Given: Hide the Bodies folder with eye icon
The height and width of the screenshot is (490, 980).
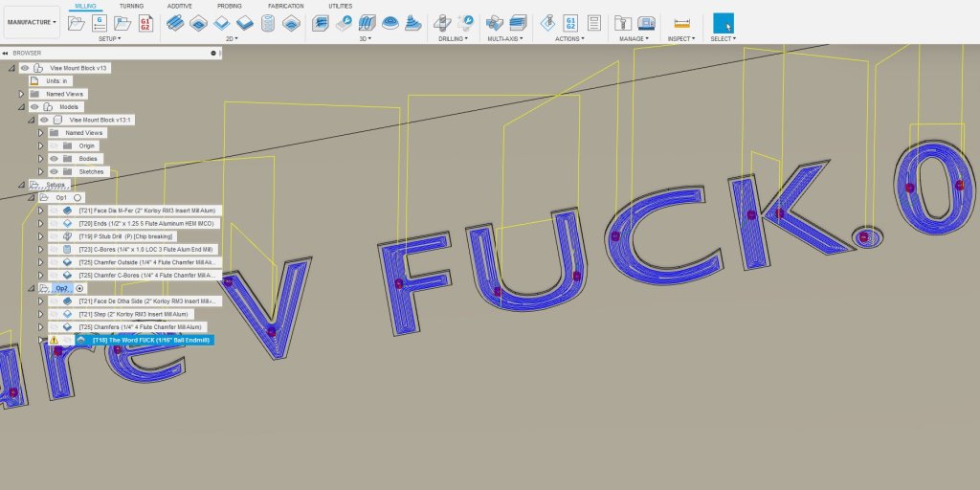Looking at the screenshot, I should point(55,159).
